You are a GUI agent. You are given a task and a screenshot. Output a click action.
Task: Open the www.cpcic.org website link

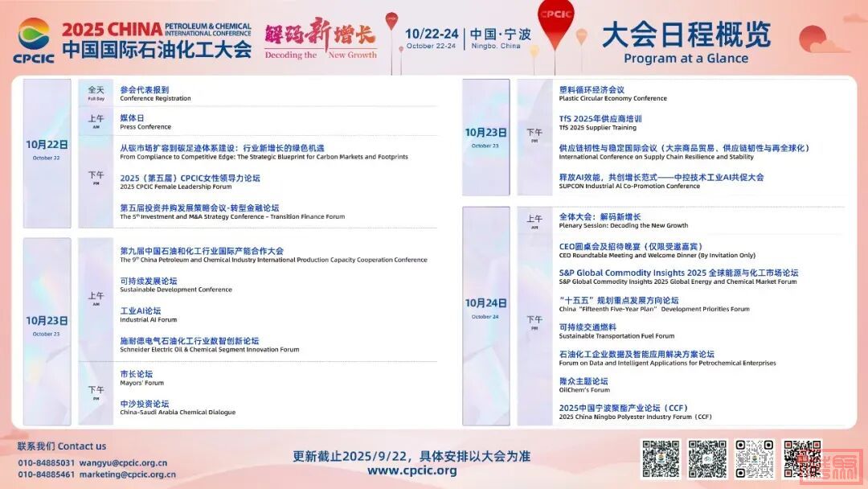tap(411, 471)
